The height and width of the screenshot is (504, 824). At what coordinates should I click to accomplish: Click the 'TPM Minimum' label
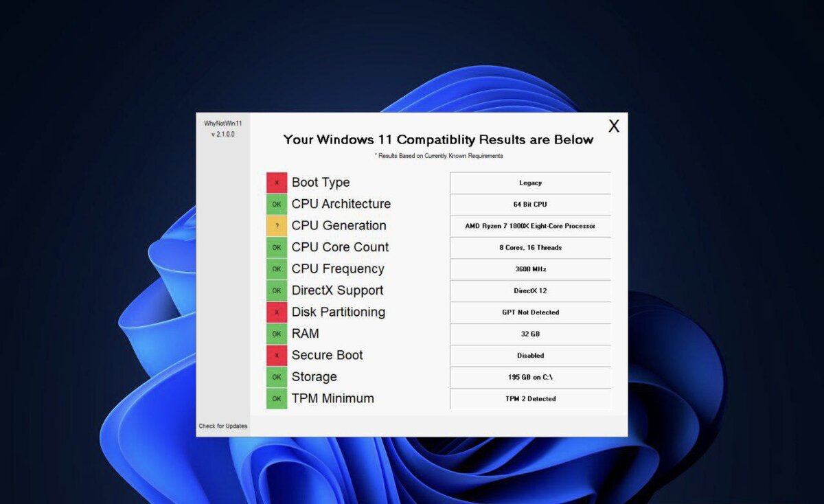tap(333, 398)
